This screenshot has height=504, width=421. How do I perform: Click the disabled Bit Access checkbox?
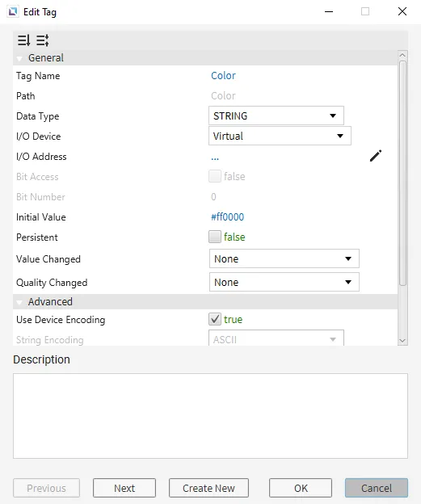[x=215, y=176]
